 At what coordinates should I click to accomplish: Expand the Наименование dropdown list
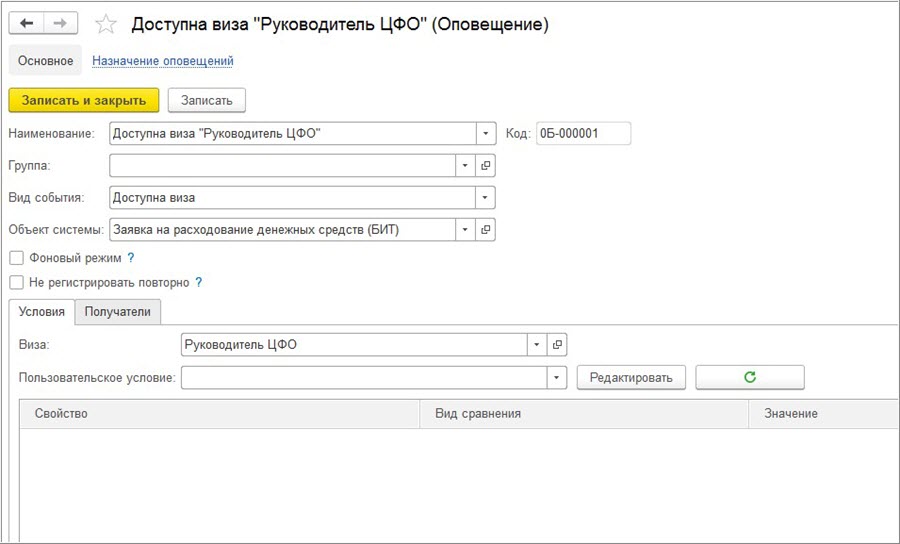pos(485,133)
